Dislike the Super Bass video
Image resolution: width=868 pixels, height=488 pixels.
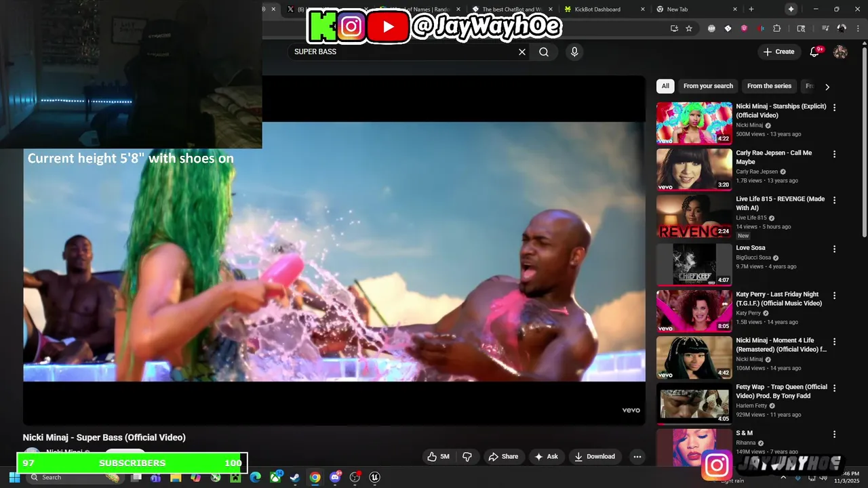click(x=467, y=457)
